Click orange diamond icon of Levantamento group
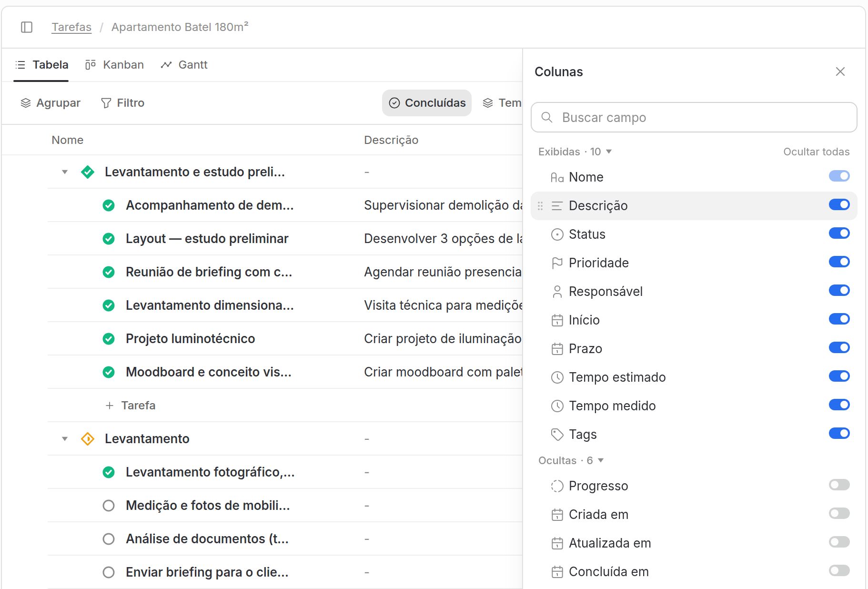 tap(88, 439)
